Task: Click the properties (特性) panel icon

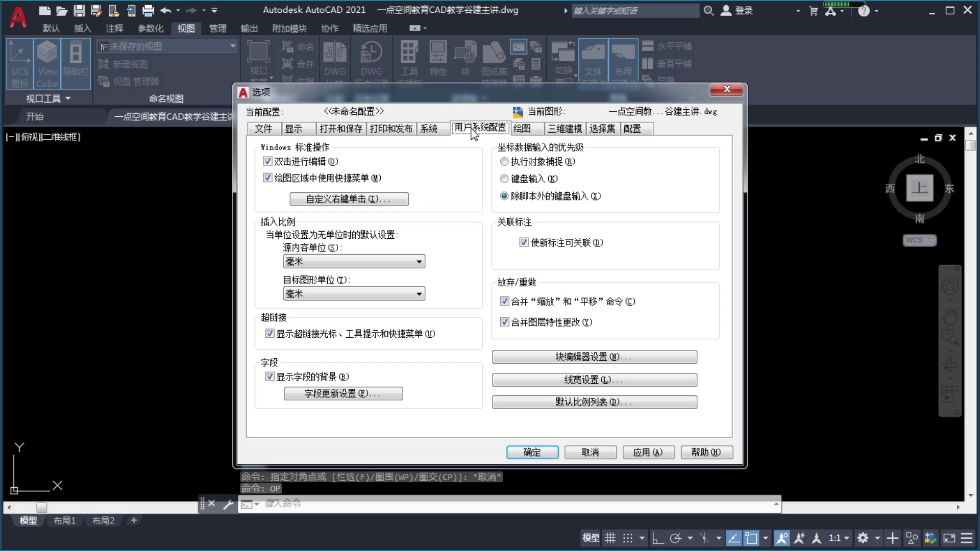Action: coord(438,59)
